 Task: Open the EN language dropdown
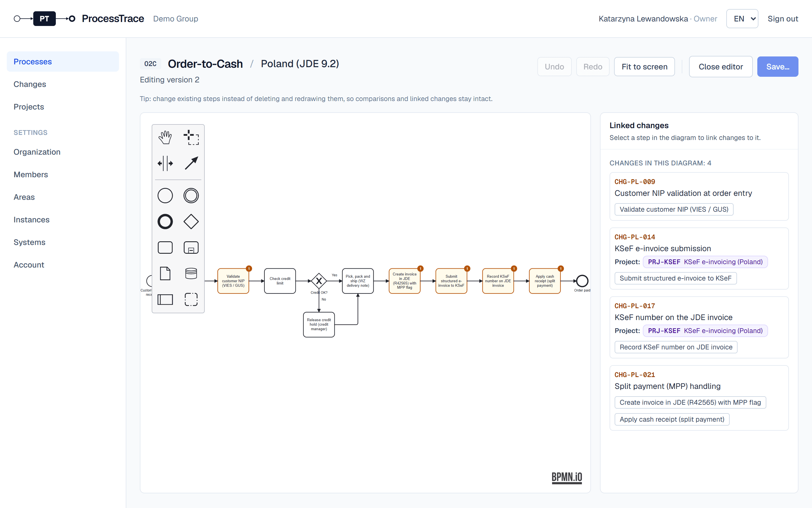point(742,18)
